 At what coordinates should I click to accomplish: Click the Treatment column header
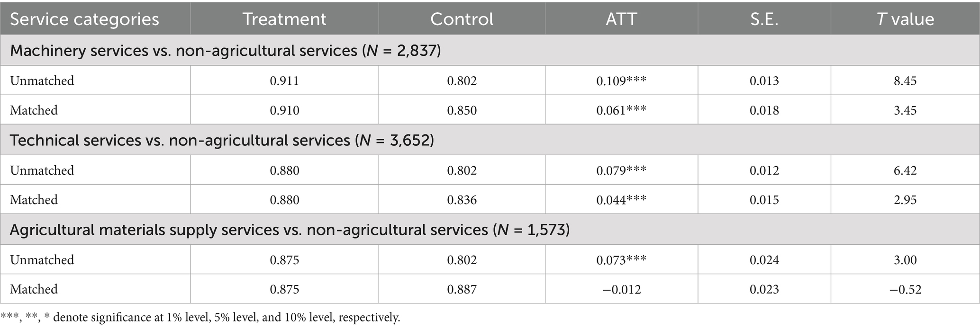(x=284, y=19)
